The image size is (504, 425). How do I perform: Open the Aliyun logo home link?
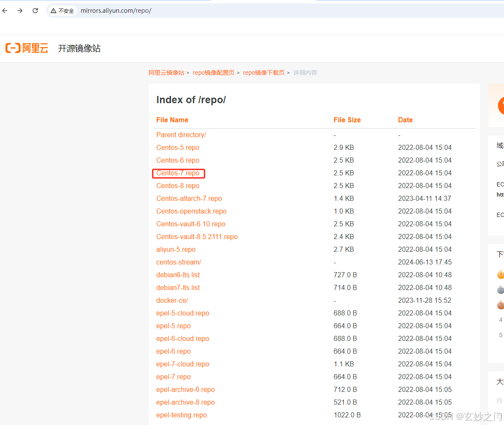coord(27,48)
